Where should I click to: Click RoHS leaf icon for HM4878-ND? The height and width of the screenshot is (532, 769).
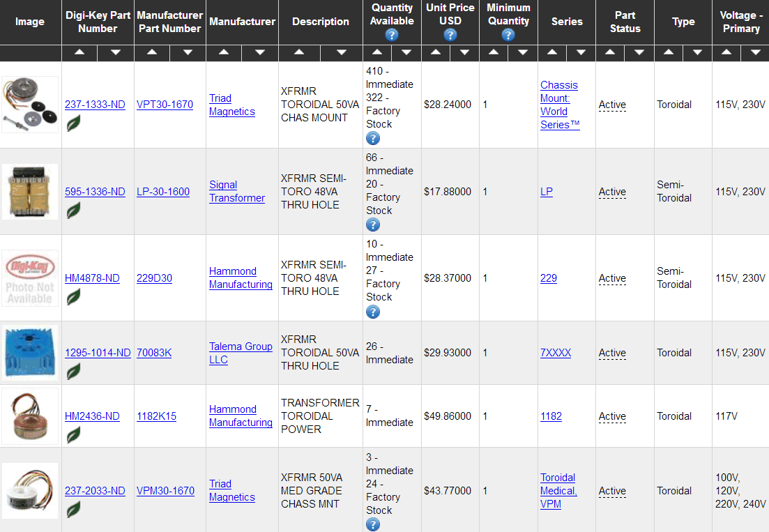(74, 296)
